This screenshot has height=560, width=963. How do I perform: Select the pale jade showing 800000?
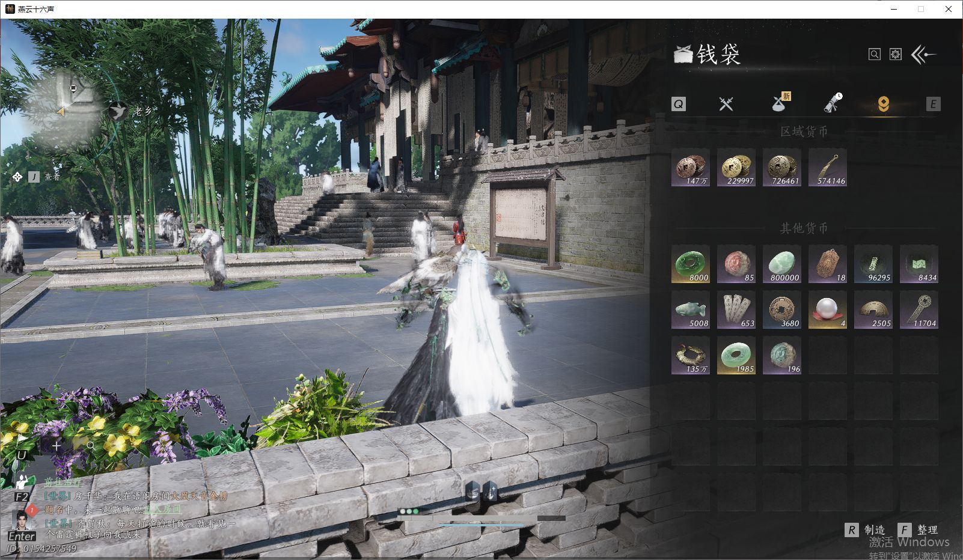782,264
